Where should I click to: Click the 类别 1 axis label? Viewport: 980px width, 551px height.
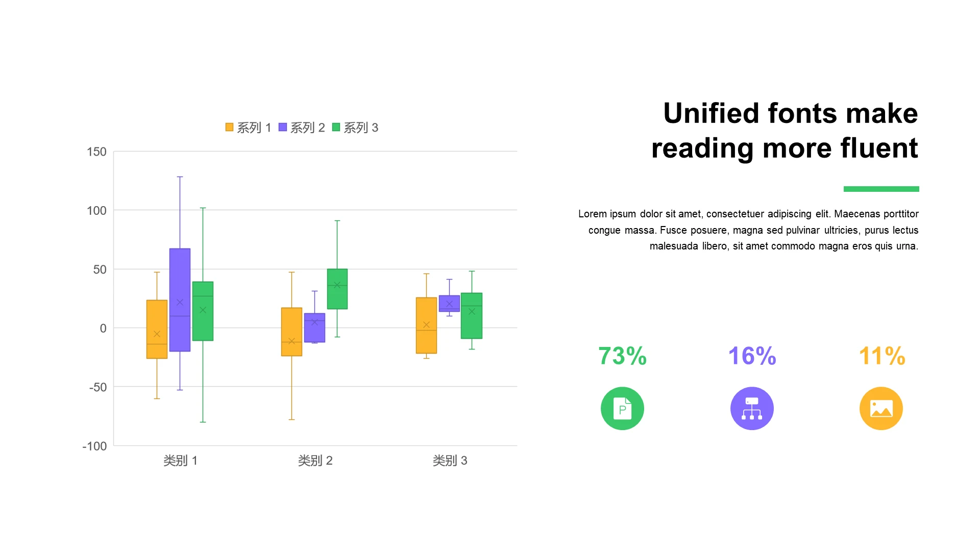pos(180,461)
